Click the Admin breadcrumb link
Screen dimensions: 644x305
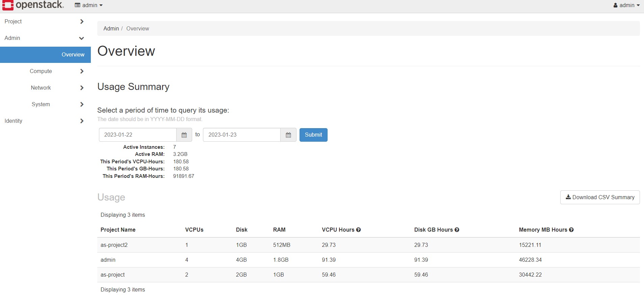click(x=111, y=29)
